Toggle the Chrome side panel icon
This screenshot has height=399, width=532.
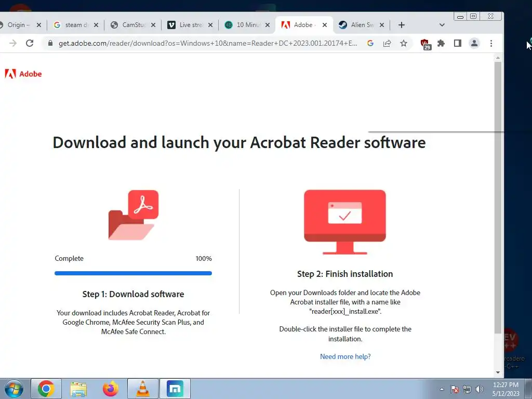pyautogui.click(x=457, y=43)
